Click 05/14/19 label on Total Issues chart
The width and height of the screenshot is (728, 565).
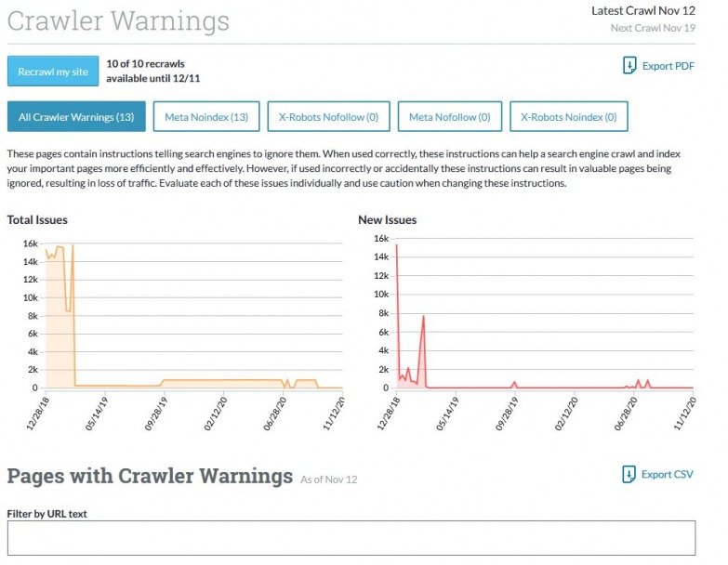[96, 414]
